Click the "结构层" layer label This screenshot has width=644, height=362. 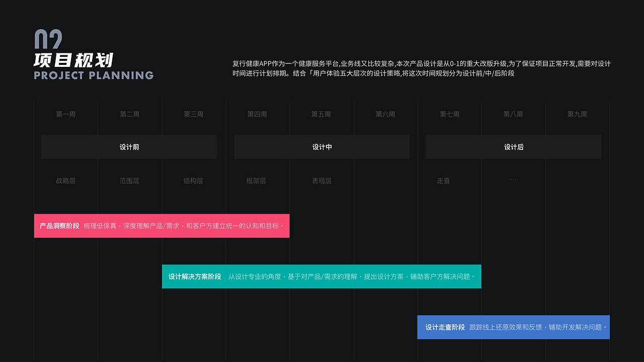194,180
